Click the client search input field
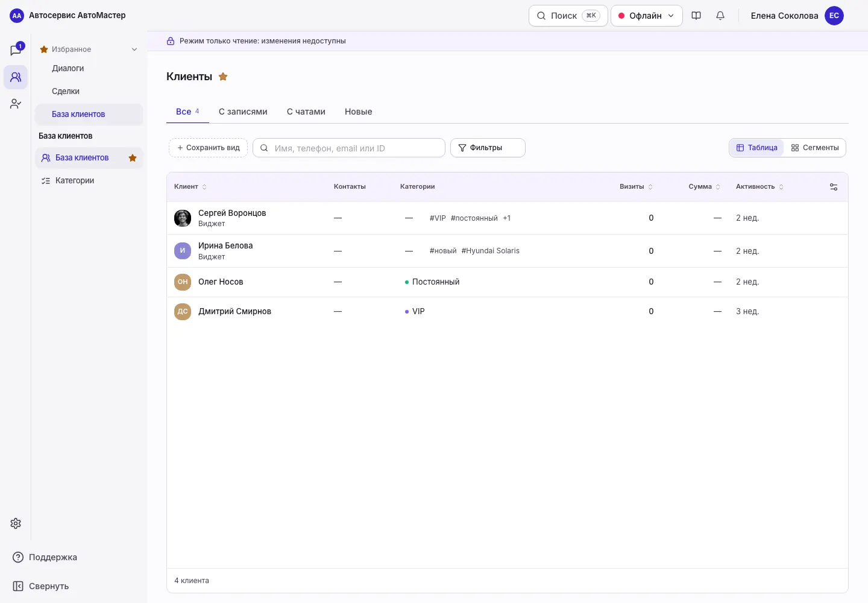The width and height of the screenshot is (868, 603). click(349, 148)
